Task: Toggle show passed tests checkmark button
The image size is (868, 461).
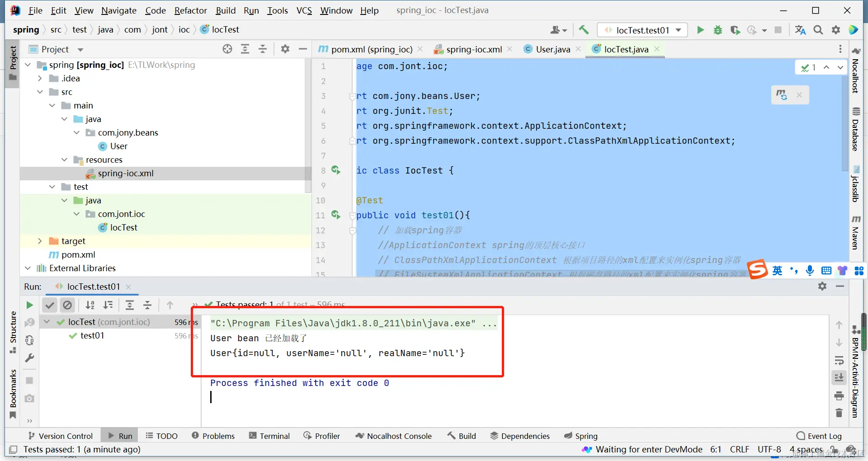Action: (50, 306)
